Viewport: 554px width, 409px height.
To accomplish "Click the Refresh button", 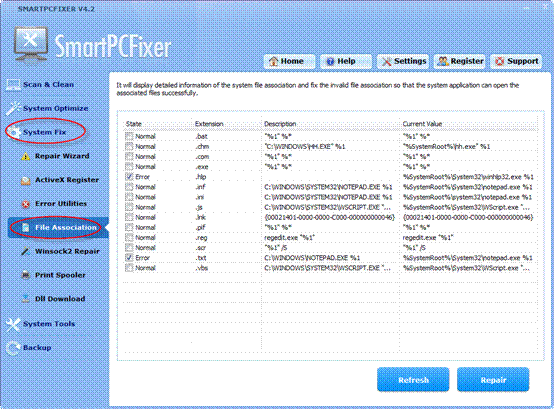I will tap(413, 380).
